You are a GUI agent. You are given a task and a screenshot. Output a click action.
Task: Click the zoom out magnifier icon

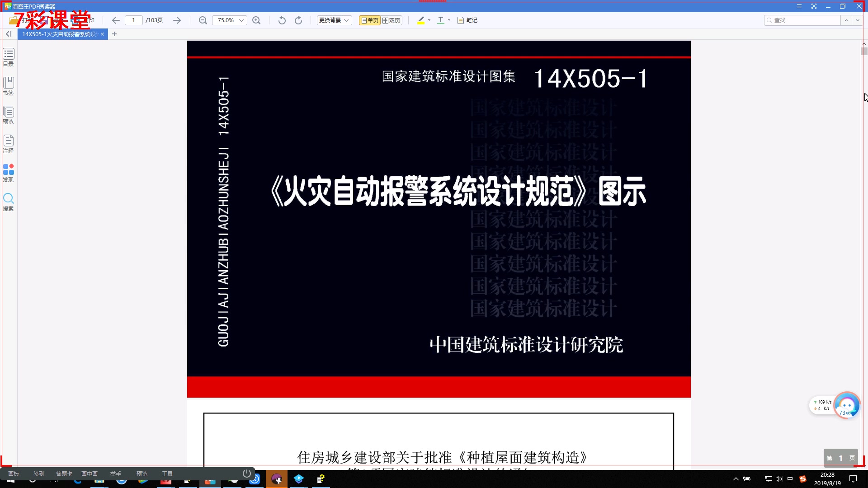(203, 20)
